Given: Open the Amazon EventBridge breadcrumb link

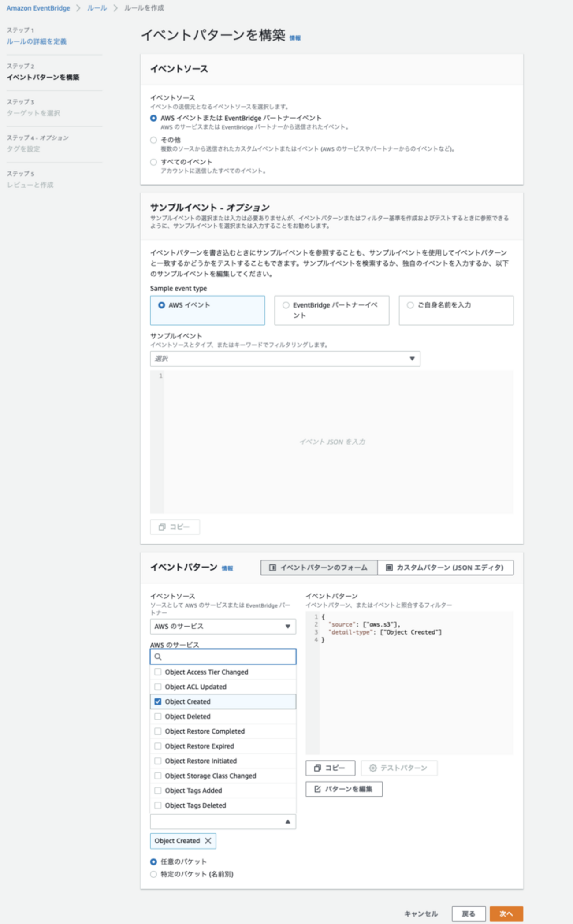Looking at the screenshot, I should [x=38, y=8].
